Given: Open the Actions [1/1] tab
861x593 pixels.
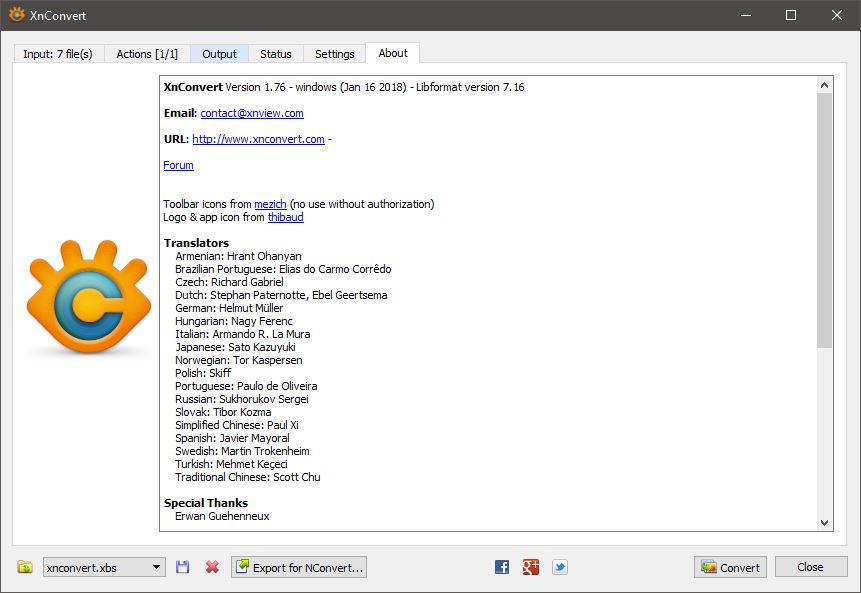Looking at the screenshot, I should pos(147,54).
